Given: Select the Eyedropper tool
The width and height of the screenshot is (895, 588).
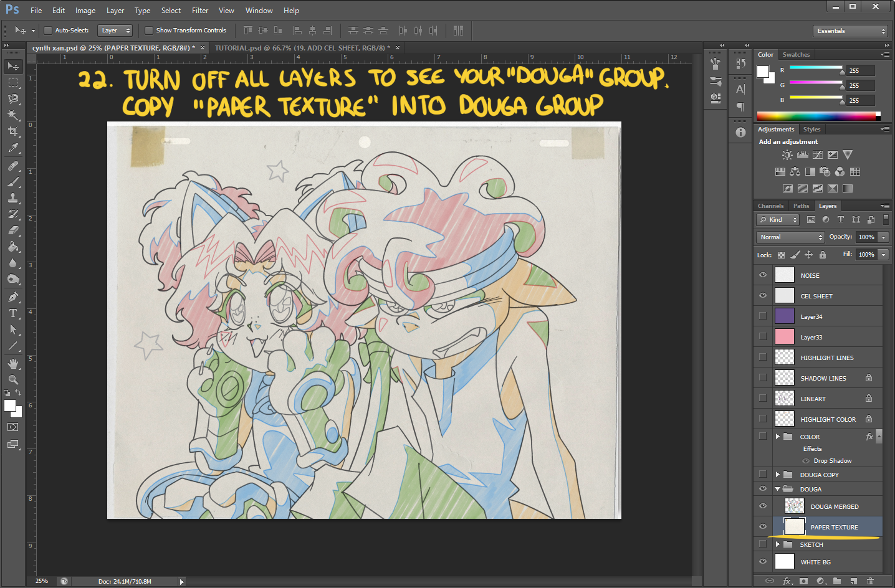Looking at the screenshot, I should tap(13, 148).
